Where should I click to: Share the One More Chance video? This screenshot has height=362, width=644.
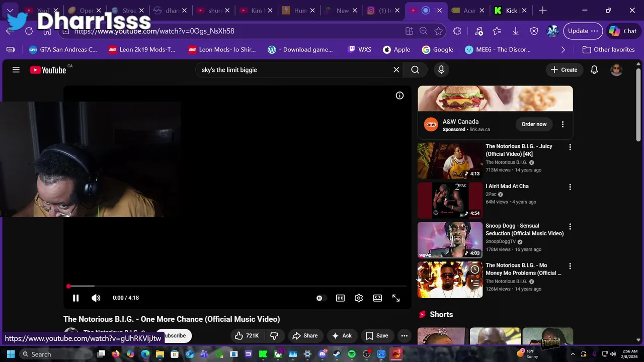(x=305, y=335)
